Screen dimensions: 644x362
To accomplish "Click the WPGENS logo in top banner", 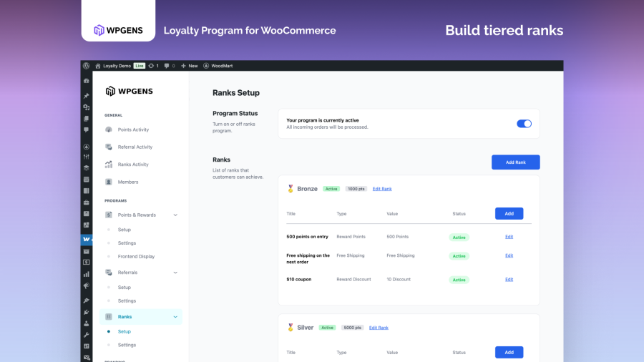I will pyautogui.click(x=118, y=30).
